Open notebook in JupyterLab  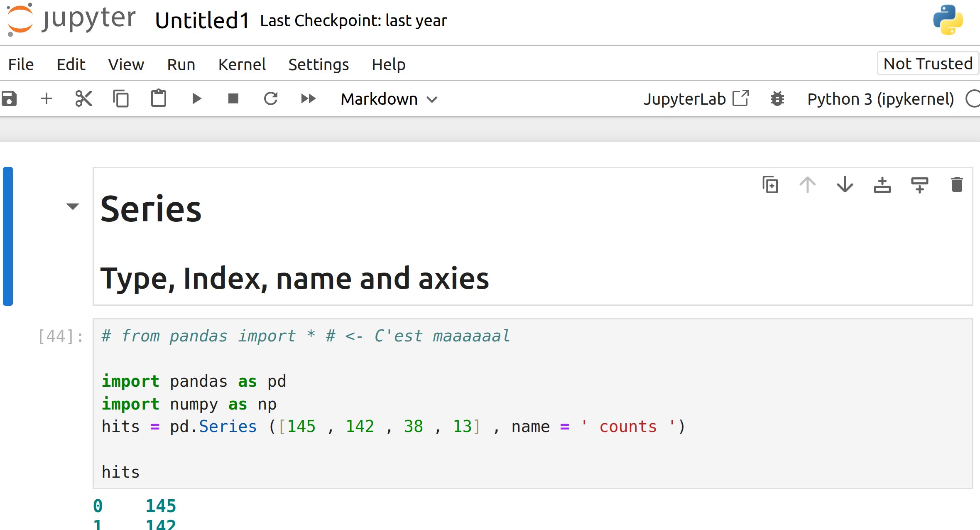pos(696,99)
